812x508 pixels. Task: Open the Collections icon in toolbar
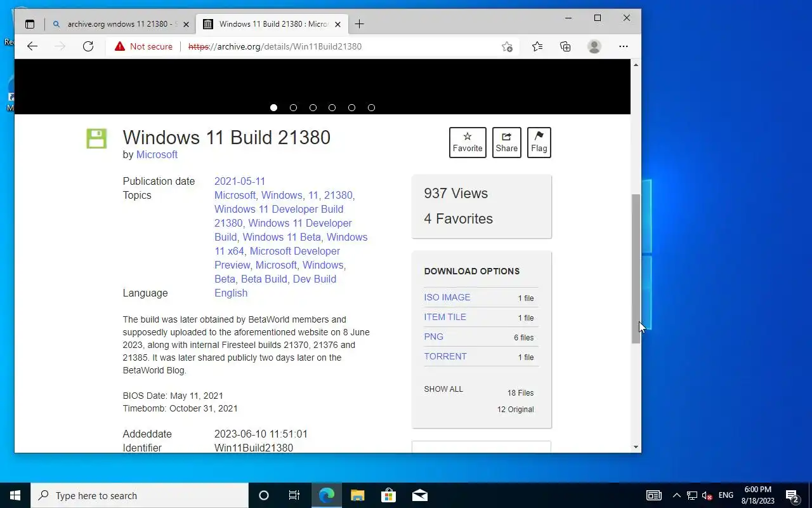pyautogui.click(x=565, y=46)
